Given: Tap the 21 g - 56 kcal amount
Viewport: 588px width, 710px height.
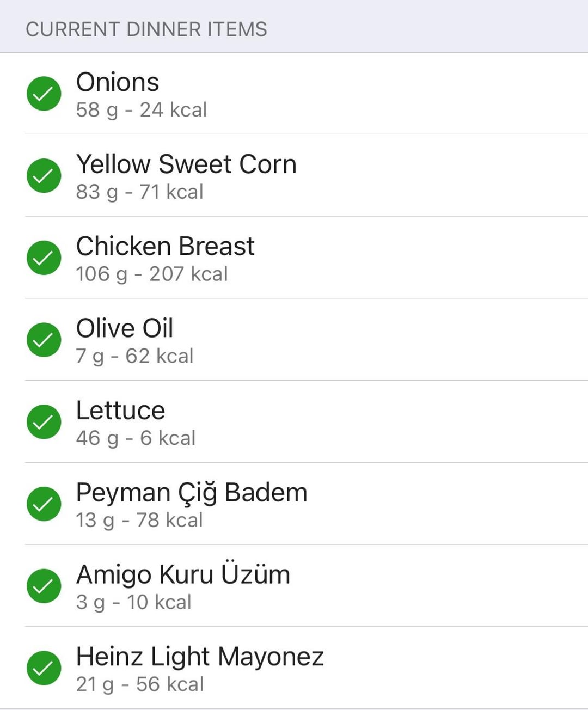Looking at the screenshot, I should point(140,684).
